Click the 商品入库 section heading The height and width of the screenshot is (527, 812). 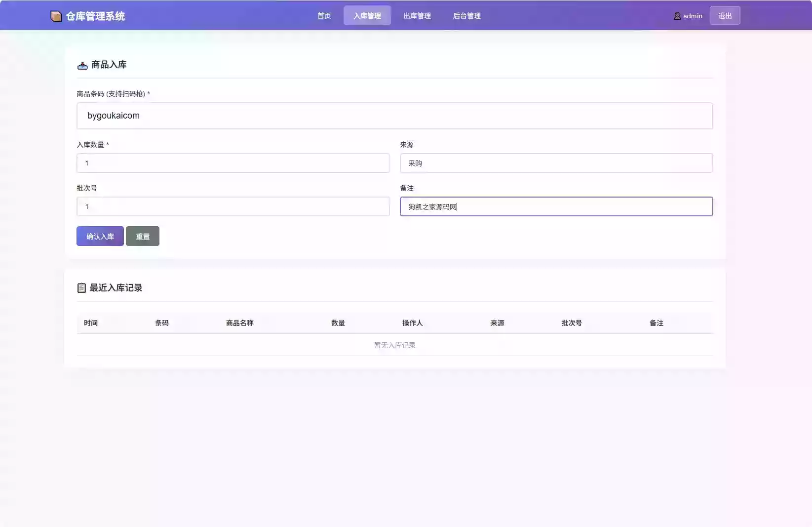(109, 65)
